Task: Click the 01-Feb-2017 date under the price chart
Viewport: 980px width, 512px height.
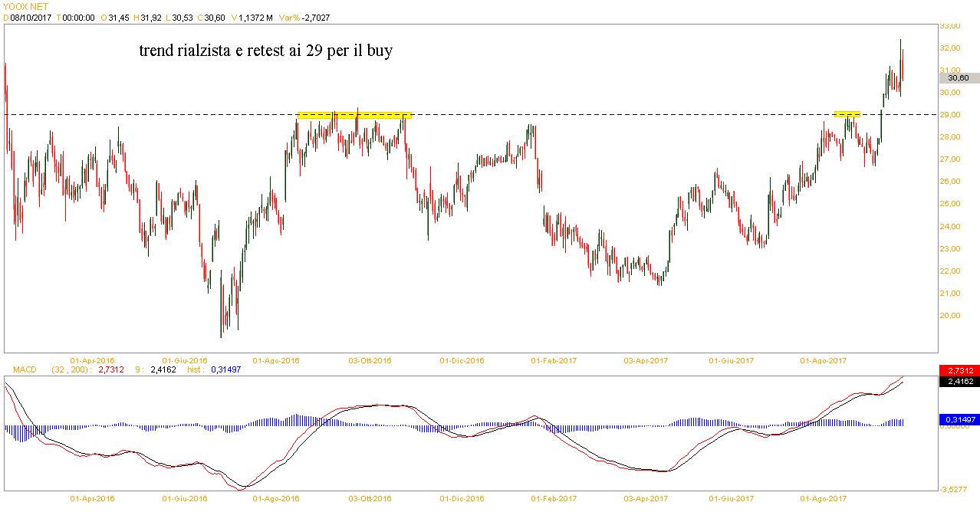Action: [x=554, y=360]
